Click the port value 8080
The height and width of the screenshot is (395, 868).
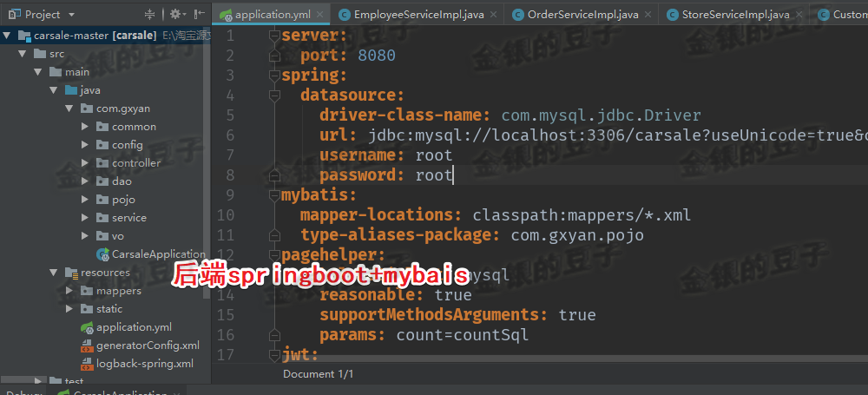[377, 56]
